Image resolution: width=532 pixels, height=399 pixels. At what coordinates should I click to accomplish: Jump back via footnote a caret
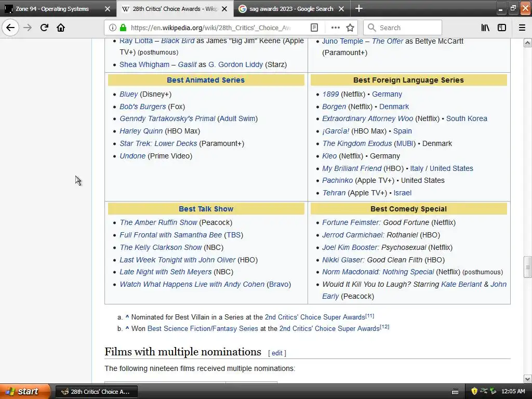(x=127, y=317)
